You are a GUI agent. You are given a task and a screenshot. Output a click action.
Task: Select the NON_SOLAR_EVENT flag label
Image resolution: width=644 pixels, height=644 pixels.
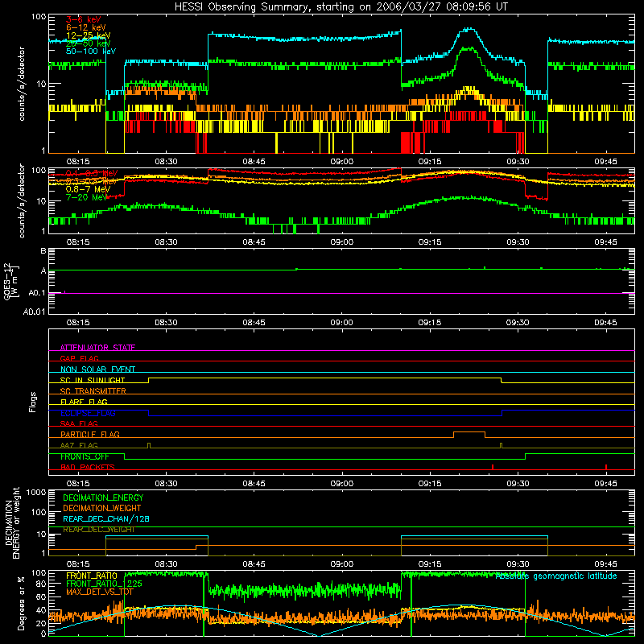(x=97, y=369)
